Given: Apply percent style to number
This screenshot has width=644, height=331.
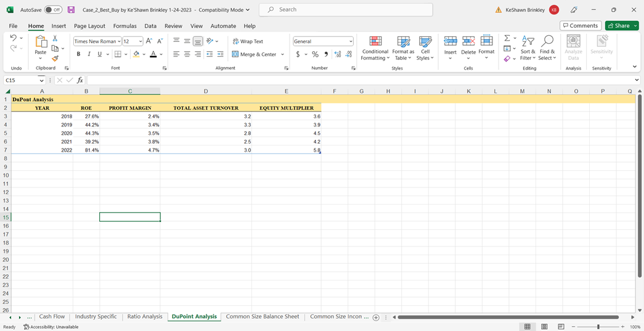Looking at the screenshot, I should [x=315, y=54].
